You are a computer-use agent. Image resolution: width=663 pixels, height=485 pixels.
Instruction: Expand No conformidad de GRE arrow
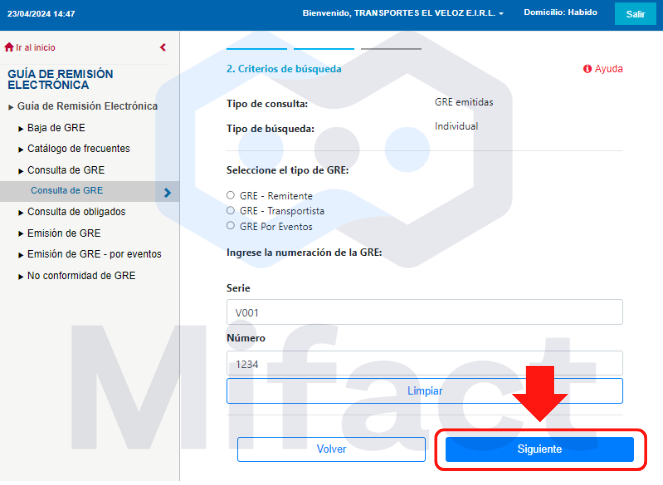pyautogui.click(x=21, y=277)
